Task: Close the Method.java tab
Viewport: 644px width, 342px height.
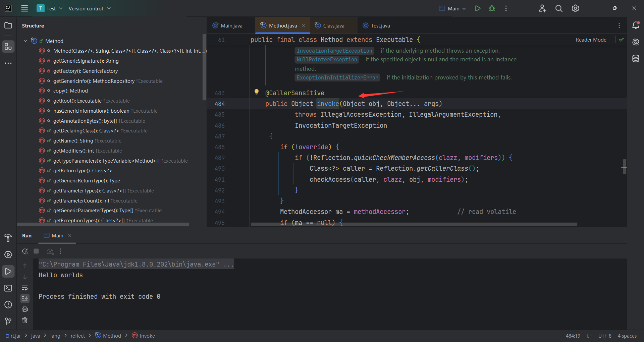Action: [304, 25]
